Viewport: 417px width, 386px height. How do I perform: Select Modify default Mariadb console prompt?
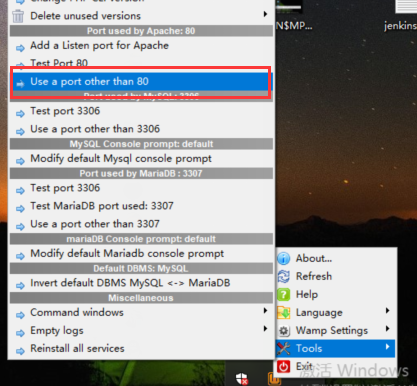coord(141,254)
